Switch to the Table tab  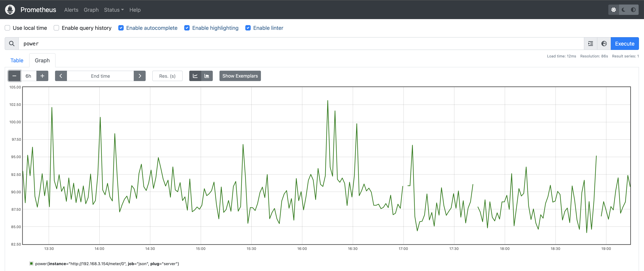pyautogui.click(x=17, y=60)
